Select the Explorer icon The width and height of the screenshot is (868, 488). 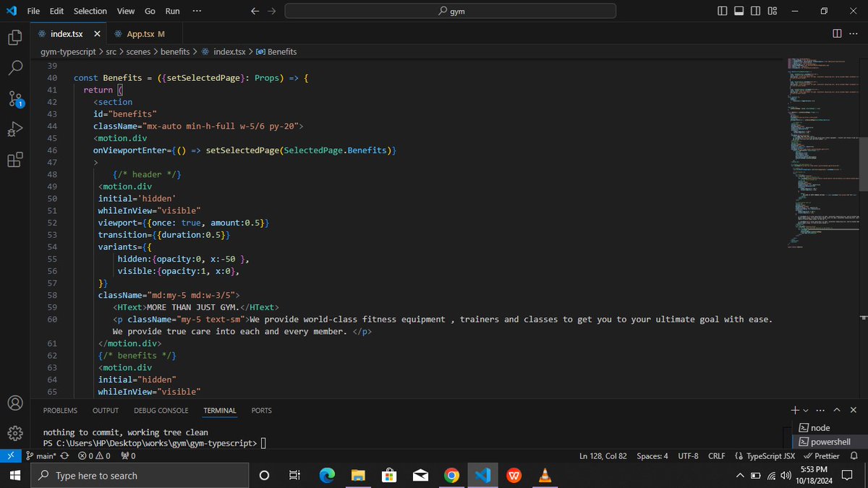click(x=15, y=38)
